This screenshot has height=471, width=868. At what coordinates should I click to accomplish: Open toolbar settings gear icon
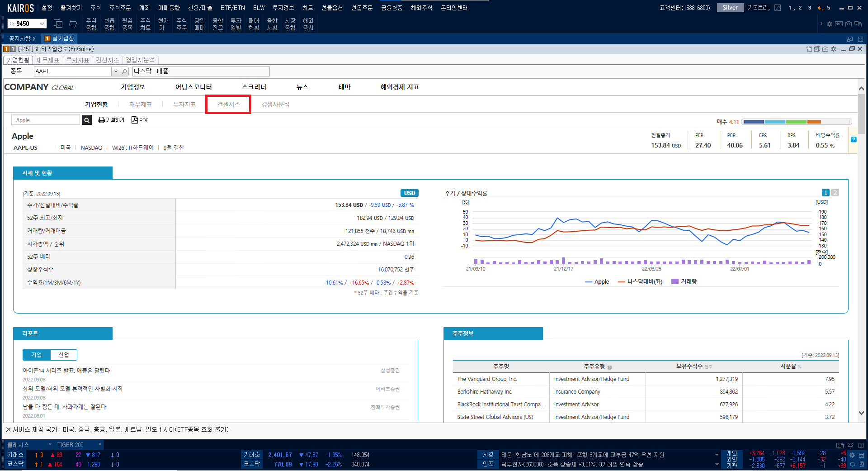[830, 24]
